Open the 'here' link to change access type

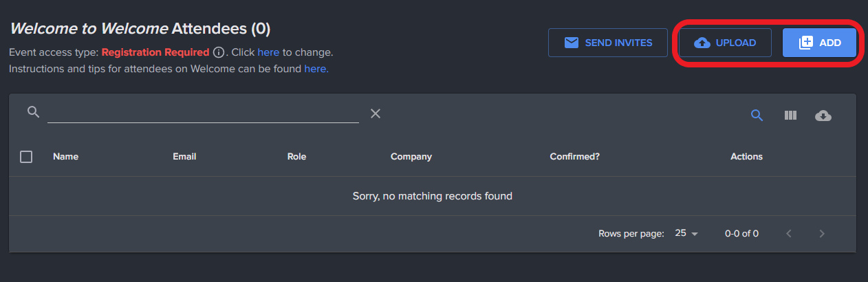pos(268,52)
